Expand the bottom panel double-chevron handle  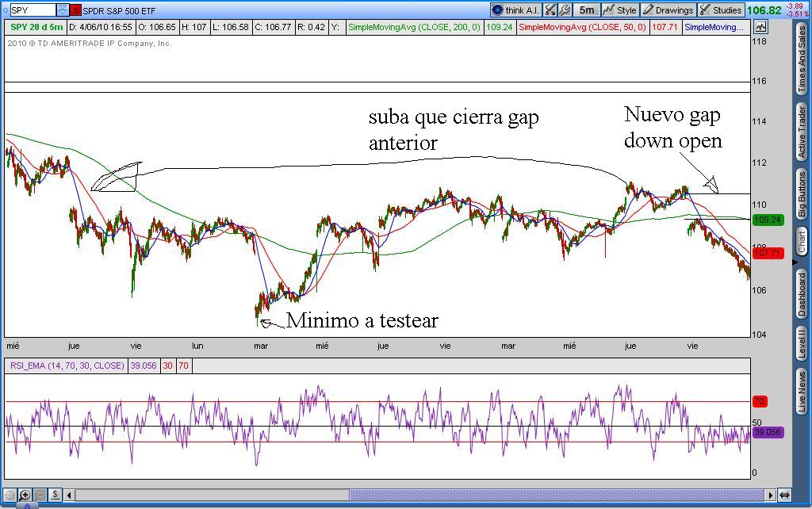click(27, 505)
